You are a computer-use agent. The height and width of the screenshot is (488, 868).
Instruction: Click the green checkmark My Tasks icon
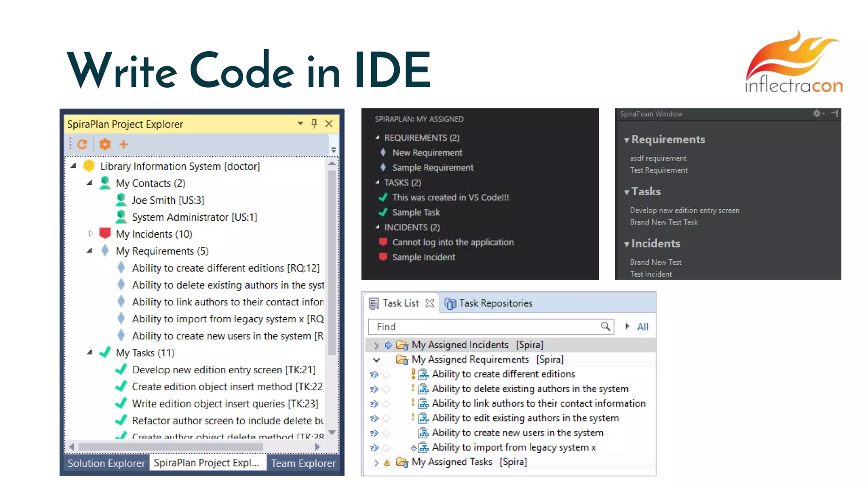pyautogui.click(x=105, y=352)
